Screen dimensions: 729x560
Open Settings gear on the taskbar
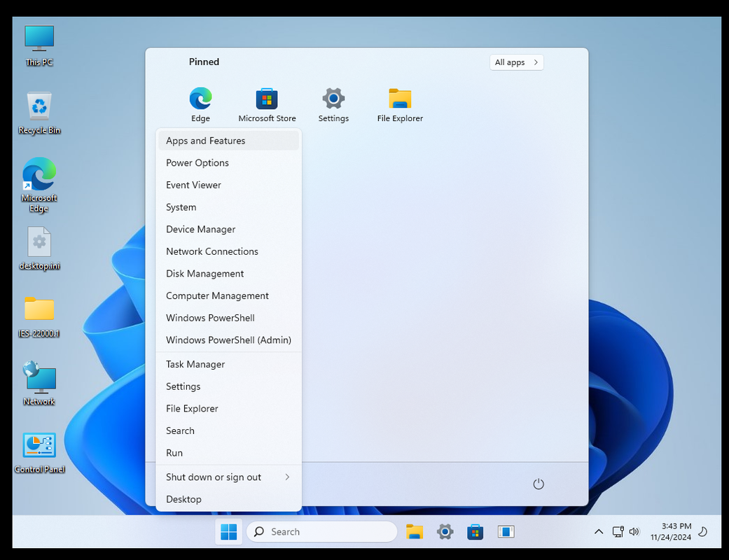tap(445, 532)
